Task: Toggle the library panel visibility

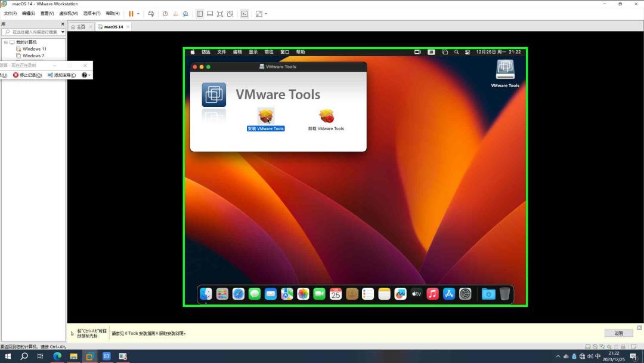Action: (200, 13)
